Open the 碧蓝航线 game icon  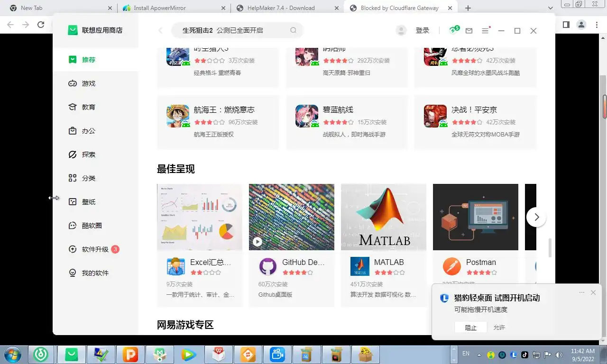(x=307, y=116)
